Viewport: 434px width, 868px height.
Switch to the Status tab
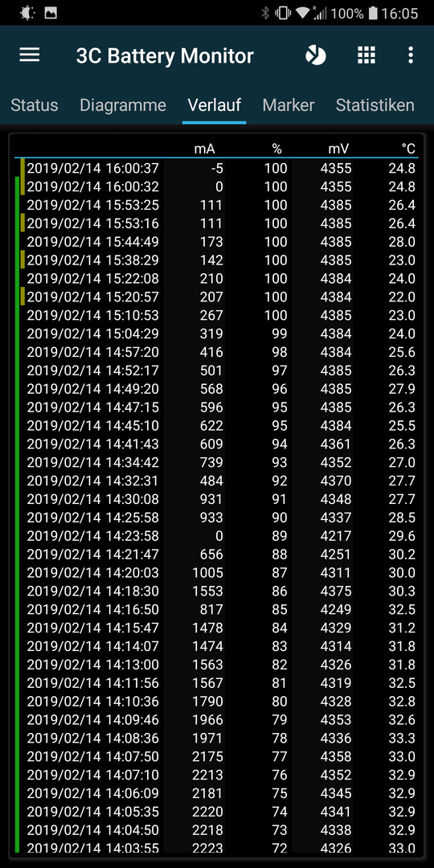[x=35, y=105]
